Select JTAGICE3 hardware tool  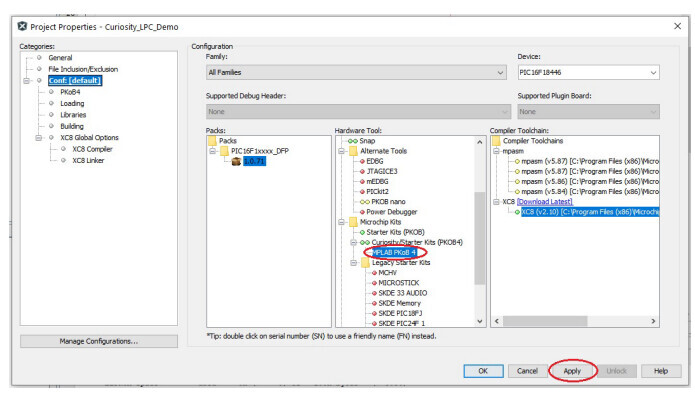click(x=382, y=171)
